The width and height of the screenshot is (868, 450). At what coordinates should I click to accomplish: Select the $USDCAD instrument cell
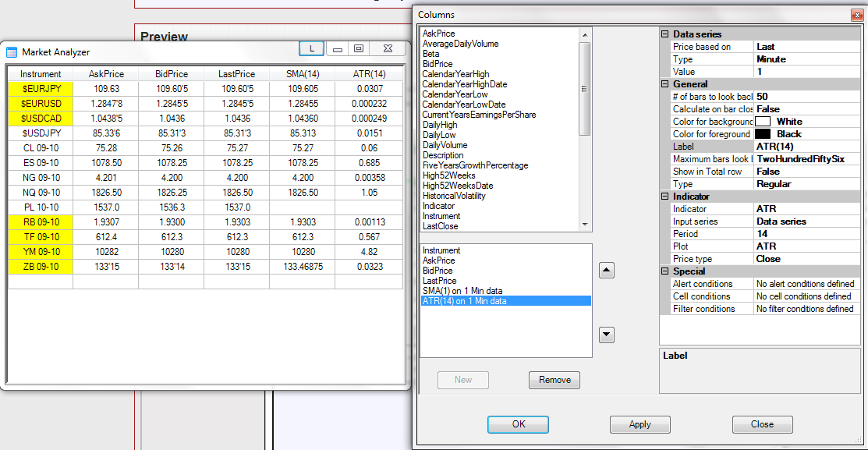tap(41, 119)
